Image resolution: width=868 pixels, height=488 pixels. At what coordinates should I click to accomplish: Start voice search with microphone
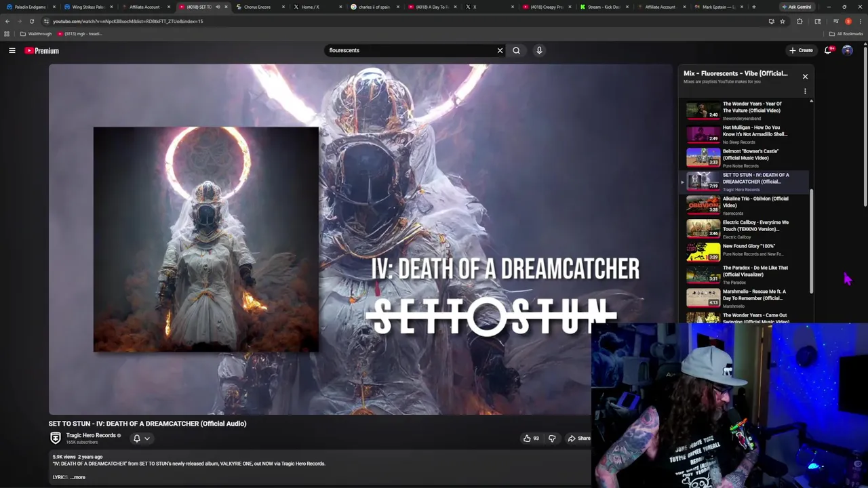click(x=539, y=50)
